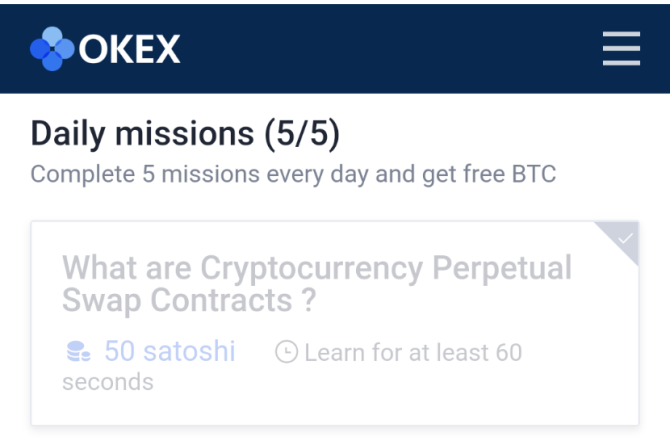
Task: Open the hamburger menu
Action: coord(621,48)
